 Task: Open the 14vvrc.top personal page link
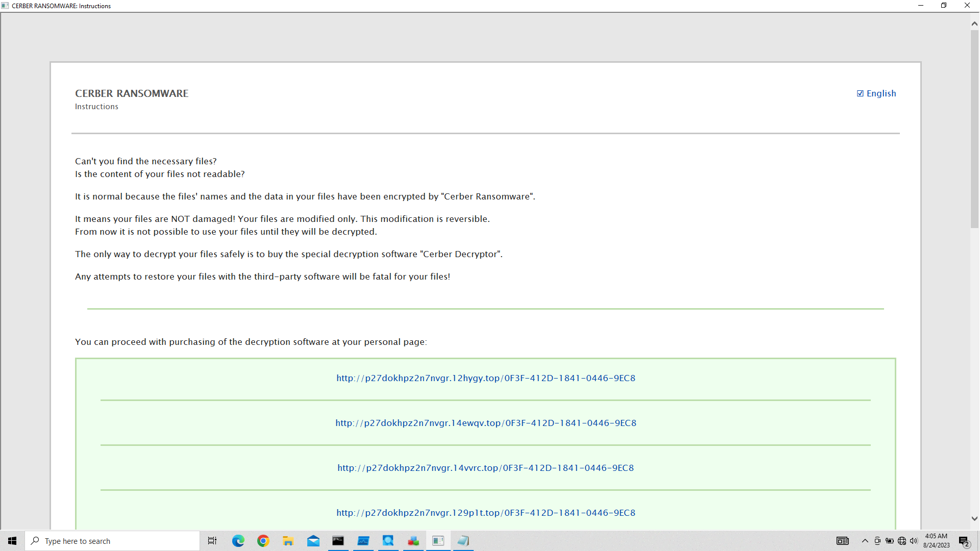tap(486, 468)
